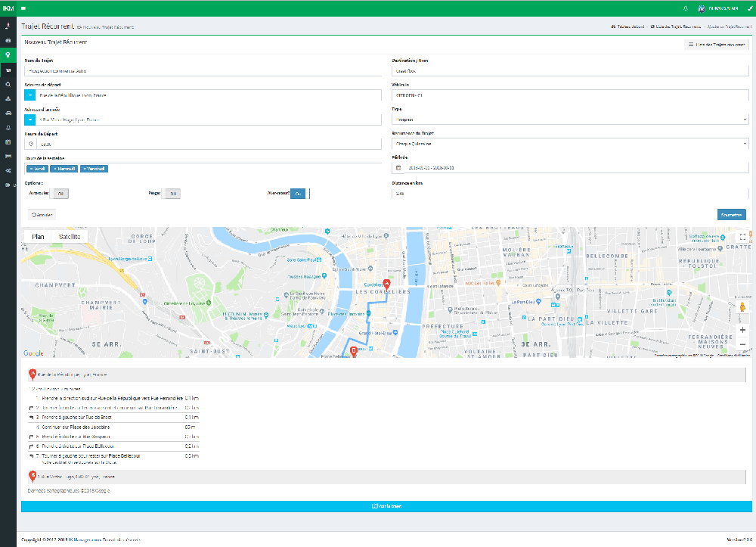Screen dimensions: 756x547
Task: Open the Adresse de départ blue dropdown
Action: click(x=30, y=95)
